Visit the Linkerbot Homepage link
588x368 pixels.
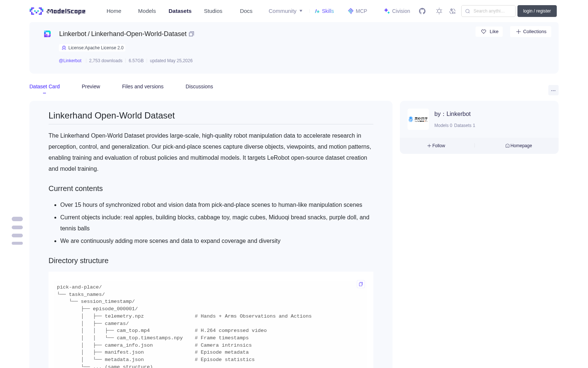(x=519, y=146)
